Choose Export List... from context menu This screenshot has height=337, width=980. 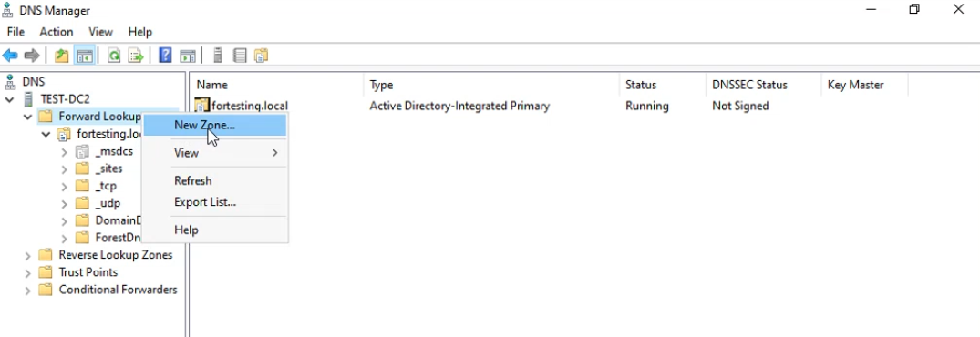215,202
